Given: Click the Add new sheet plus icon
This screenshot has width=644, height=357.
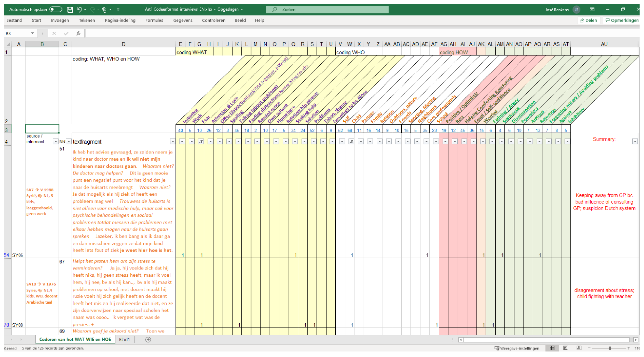Looking at the screenshot, I should (x=148, y=339).
